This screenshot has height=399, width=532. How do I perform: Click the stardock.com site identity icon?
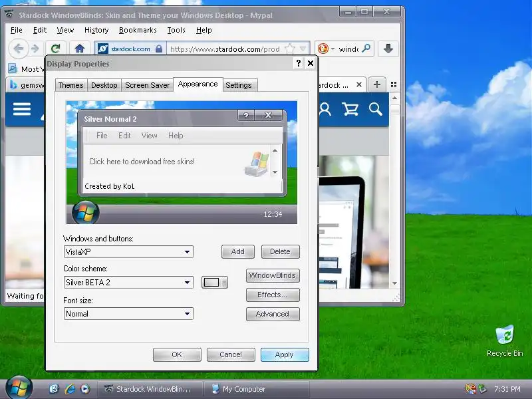pos(103,49)
